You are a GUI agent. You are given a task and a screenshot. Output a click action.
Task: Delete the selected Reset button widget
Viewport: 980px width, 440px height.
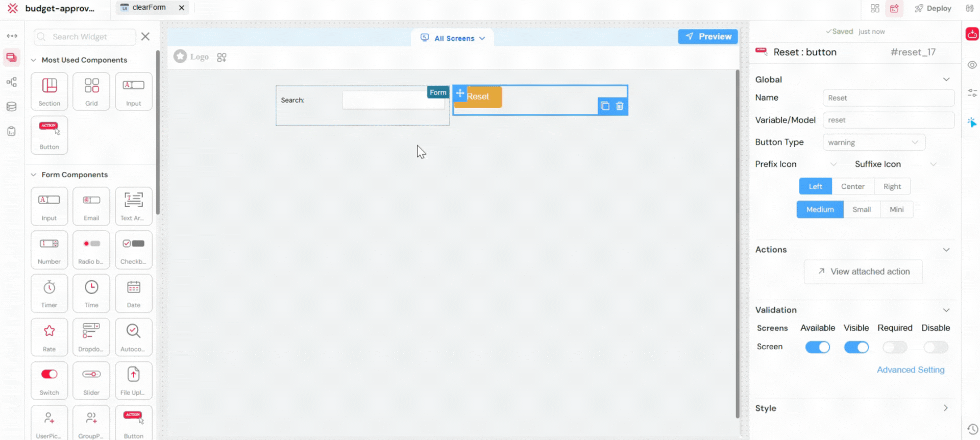(620, 106)
